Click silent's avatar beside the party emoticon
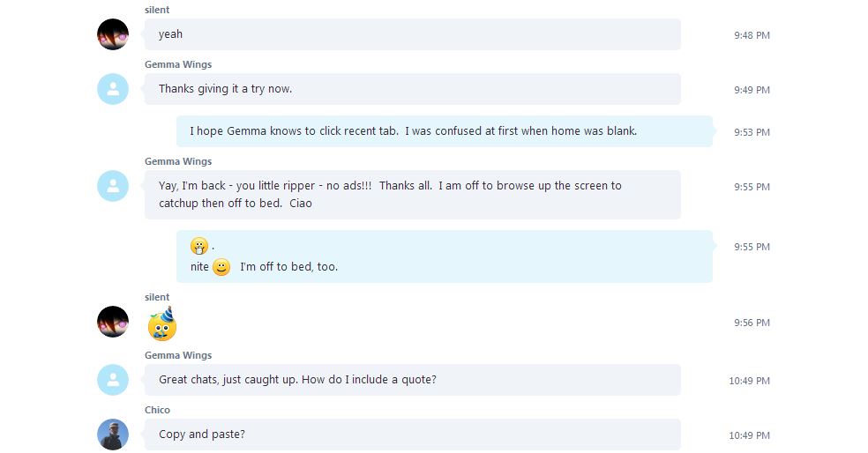 (x=113, y=322)
